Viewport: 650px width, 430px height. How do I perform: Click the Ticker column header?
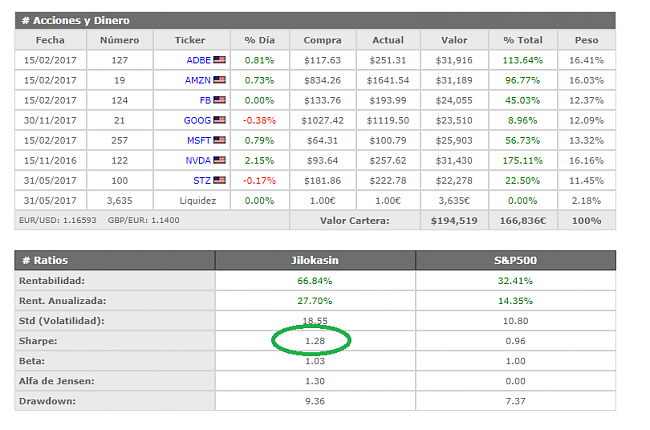[x=190, y=40]
